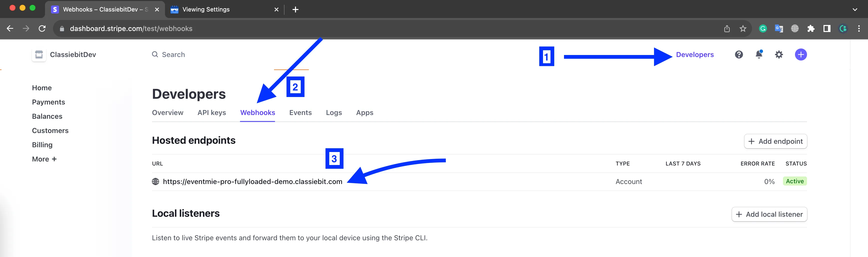Viewport: 868px width, 257px height.
Task: Click the eventmie-pro webhook URL
Action: click(252, 181)
